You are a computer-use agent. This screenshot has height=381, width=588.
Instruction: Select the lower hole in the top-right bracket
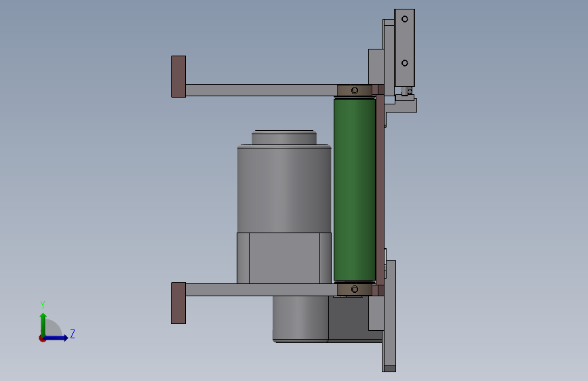[405, 63]
